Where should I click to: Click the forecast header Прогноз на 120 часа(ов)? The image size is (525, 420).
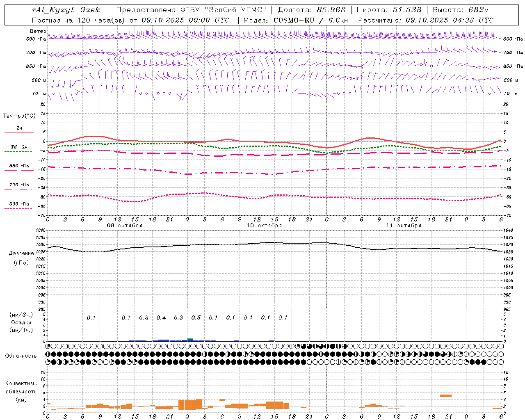[79, 20]
